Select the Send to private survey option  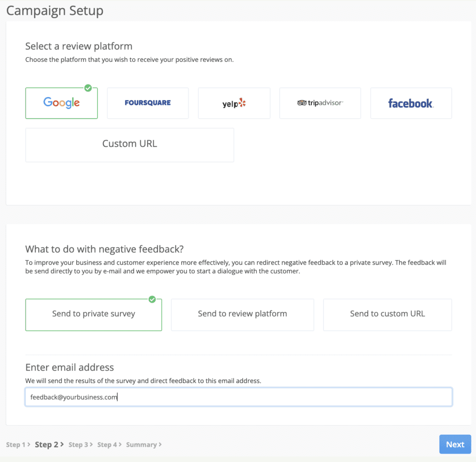[x=93, y=314]
